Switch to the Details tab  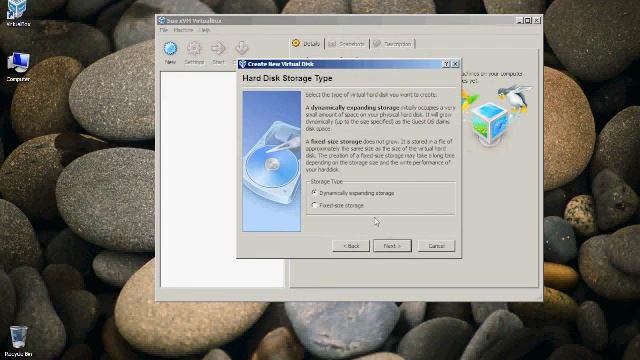tap(307, 44)
